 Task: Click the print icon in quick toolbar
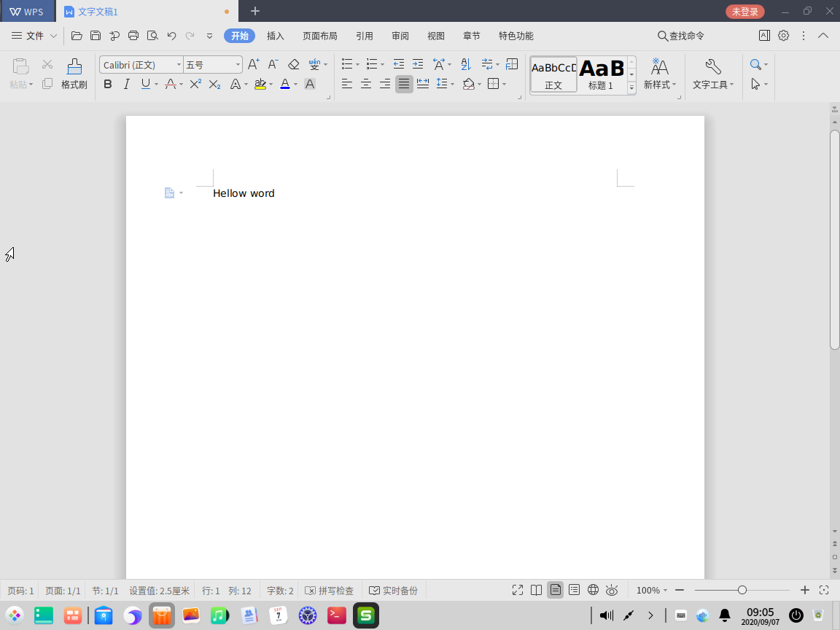(133, 36)
